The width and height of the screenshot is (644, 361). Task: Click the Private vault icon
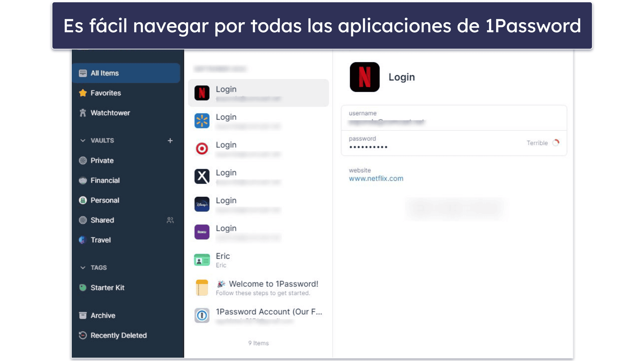pos(83,160)
